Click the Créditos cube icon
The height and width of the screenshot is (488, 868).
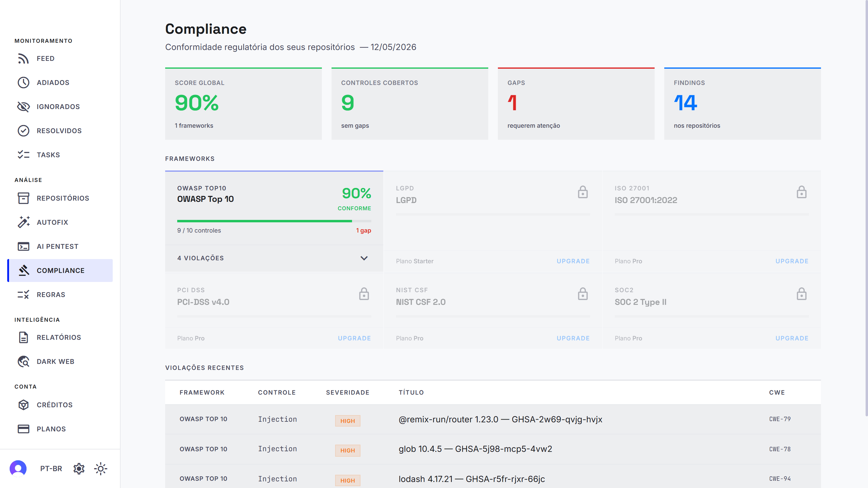(x=23, y=405)
